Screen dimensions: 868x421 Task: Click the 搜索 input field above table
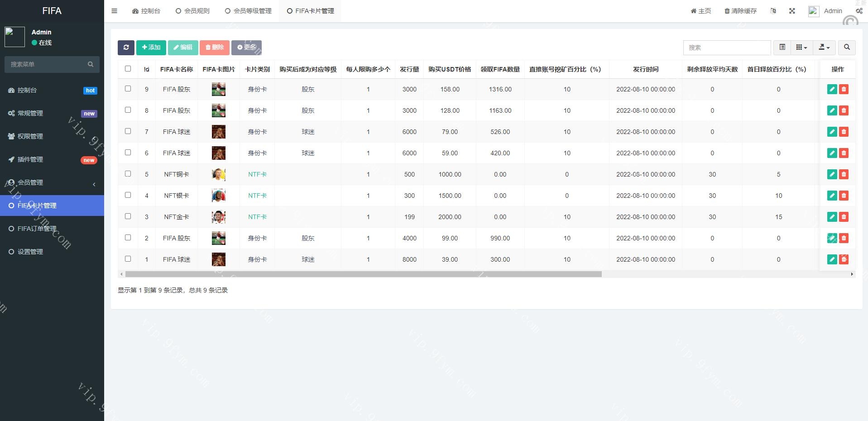(726, 48)
